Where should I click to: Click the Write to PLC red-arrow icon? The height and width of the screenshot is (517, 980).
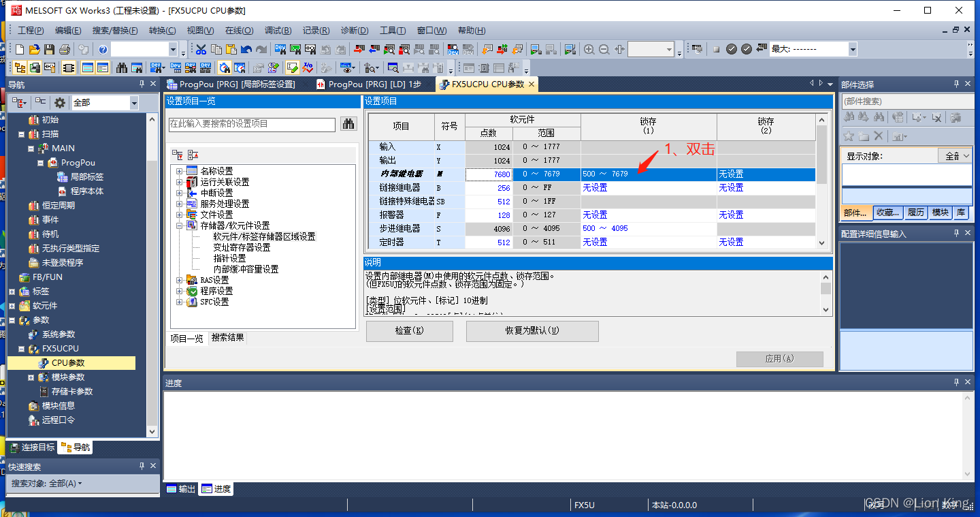click(359, 49)
